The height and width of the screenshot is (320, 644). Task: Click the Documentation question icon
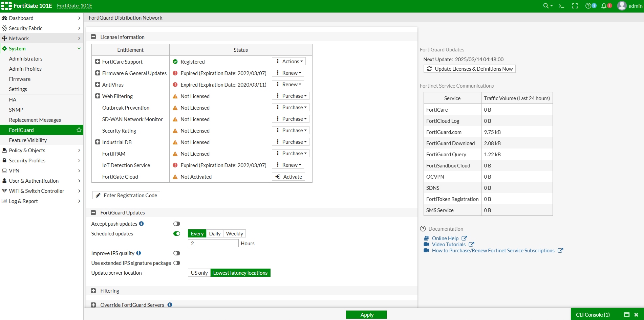423,229
